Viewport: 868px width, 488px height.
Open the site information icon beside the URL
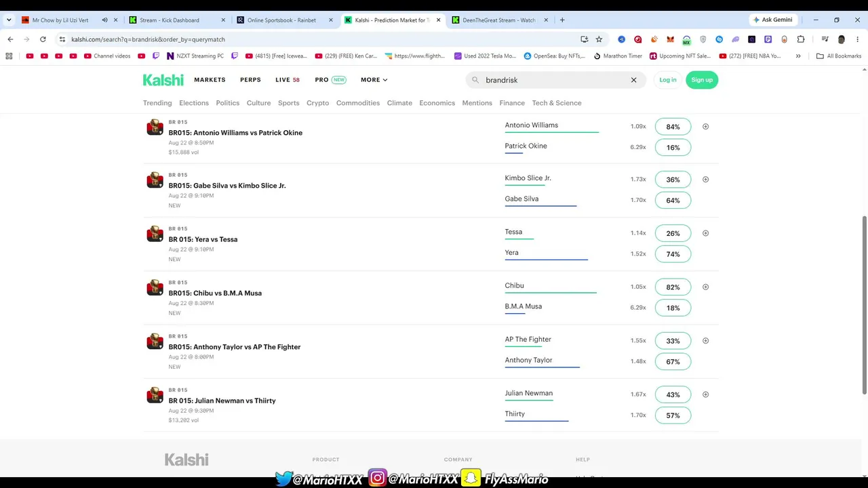(62, 39)
